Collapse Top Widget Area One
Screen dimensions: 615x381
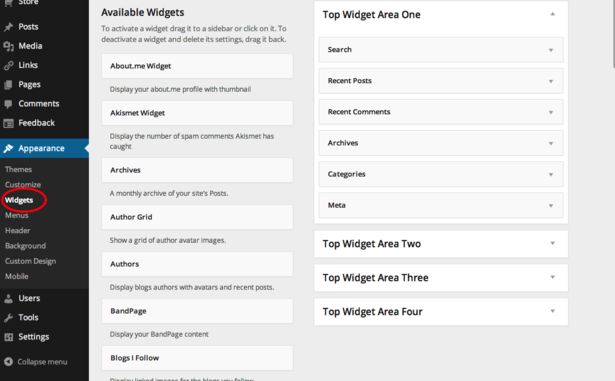pos(552,14)
